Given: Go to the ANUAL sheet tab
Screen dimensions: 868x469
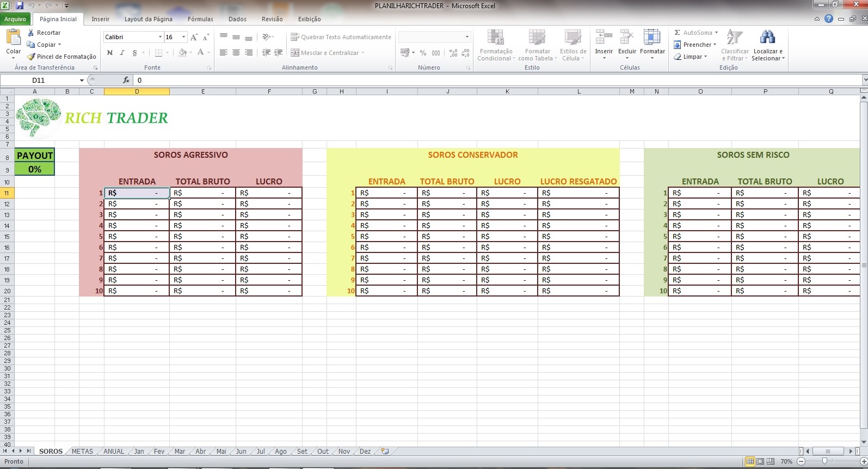Looking at the screenshot, I should point(114,452).
